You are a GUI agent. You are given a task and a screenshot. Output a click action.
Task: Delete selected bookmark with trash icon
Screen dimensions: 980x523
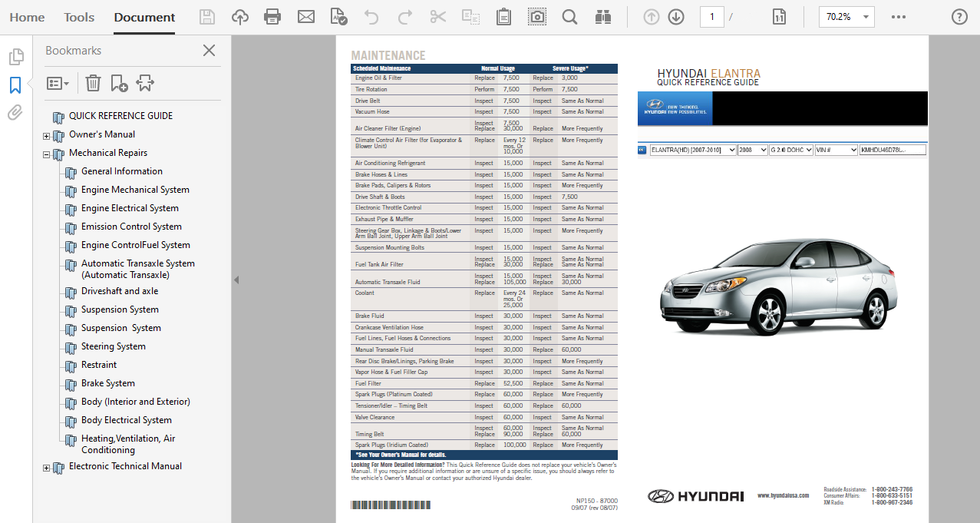tap(93, 83)
